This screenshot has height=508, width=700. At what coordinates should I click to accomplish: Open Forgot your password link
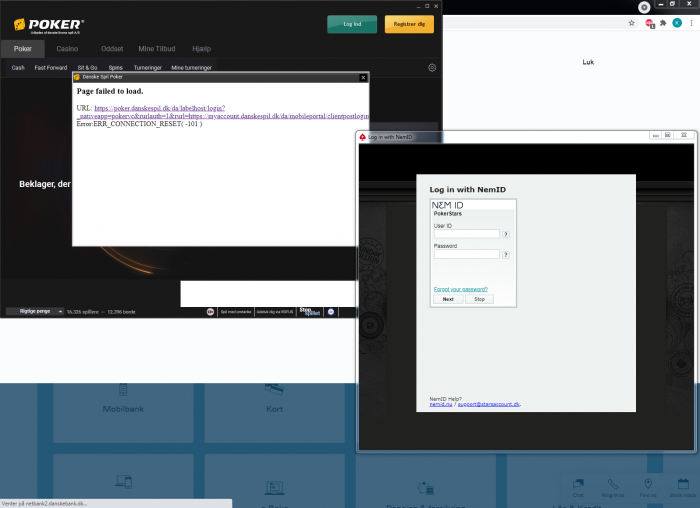point(461,289)
